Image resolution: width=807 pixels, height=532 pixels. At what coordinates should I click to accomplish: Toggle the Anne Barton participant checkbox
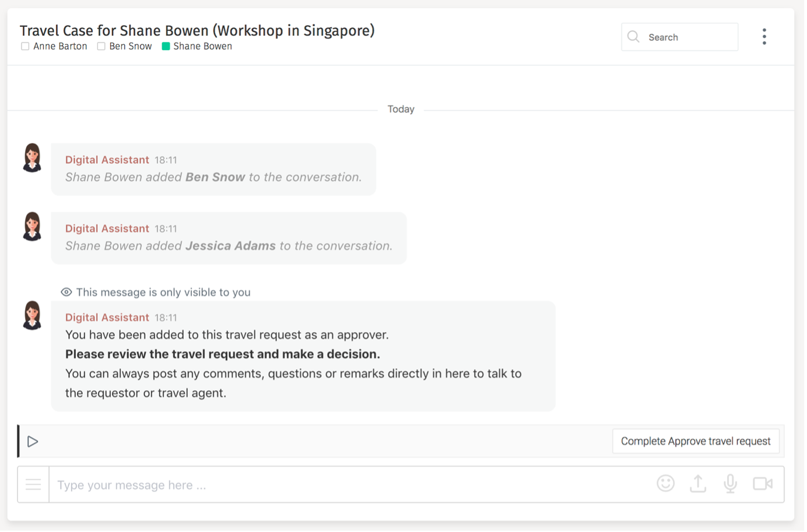point(25,45)
